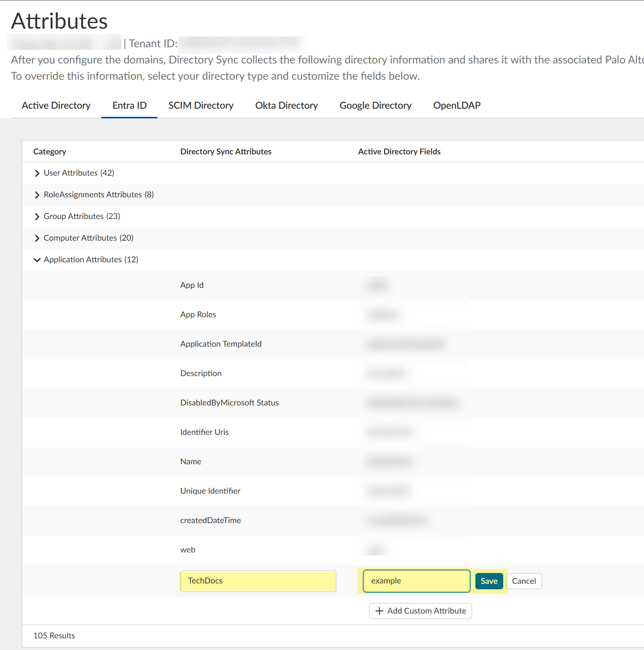Click Add Custom Attribute button
The height and width of the screenshot is (650, 644).
click(x=426, y=611)
